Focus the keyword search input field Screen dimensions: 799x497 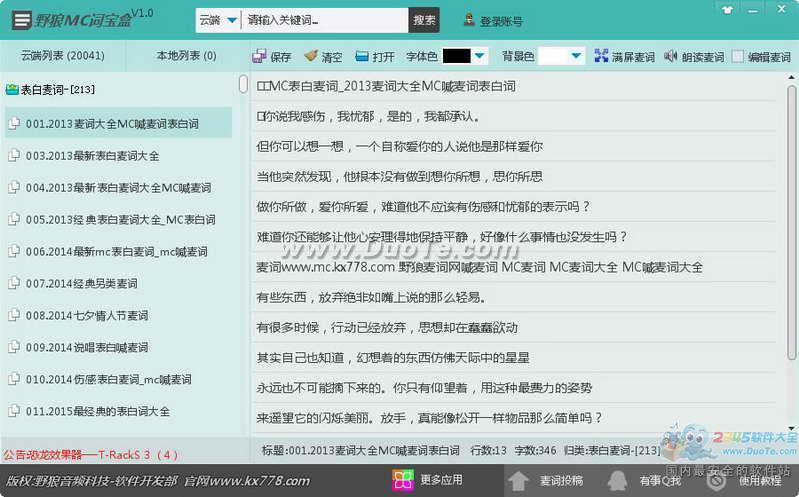(325, 20)
